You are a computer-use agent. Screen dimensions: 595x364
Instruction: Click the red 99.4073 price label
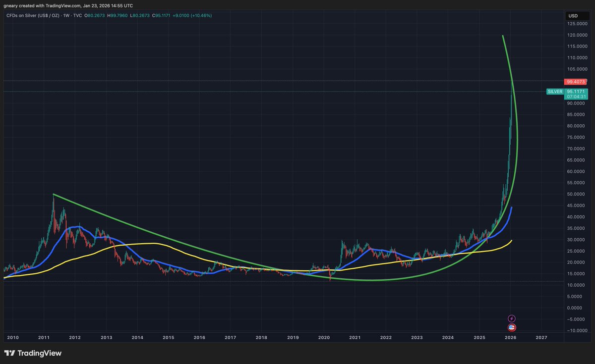tap(575, 81)
